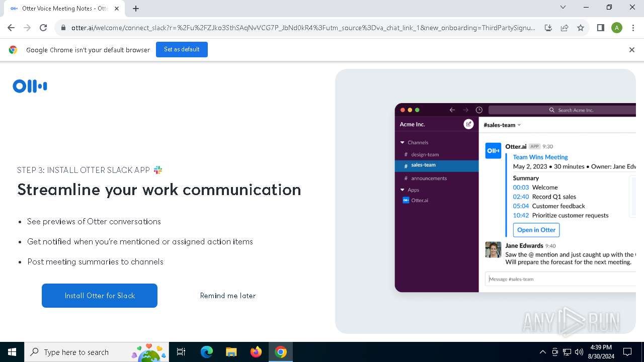View site information lock icon

(x=63, y=28)
